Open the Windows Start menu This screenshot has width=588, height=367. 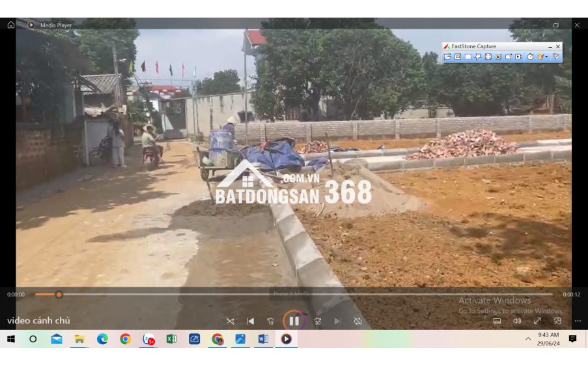pos(11,339)
